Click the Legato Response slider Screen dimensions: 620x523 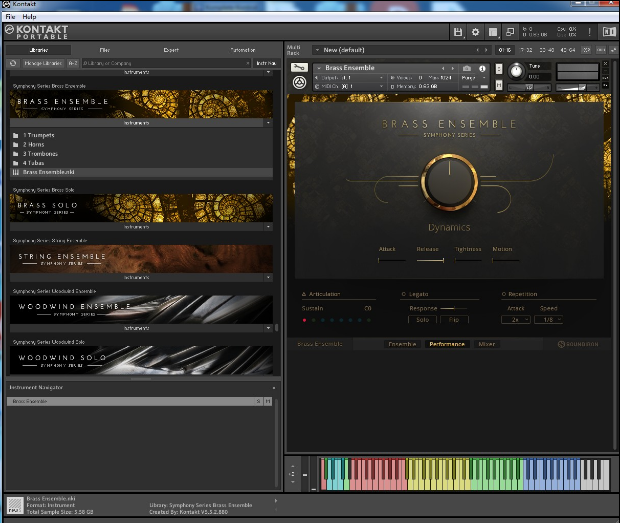454,308
